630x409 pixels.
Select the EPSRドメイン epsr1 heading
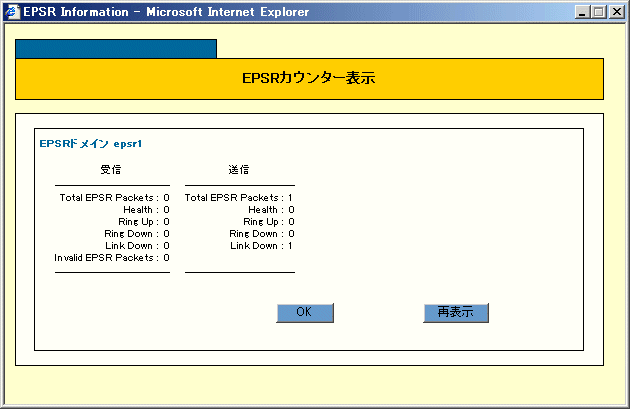pyautogui.click(x=90, y=144)
